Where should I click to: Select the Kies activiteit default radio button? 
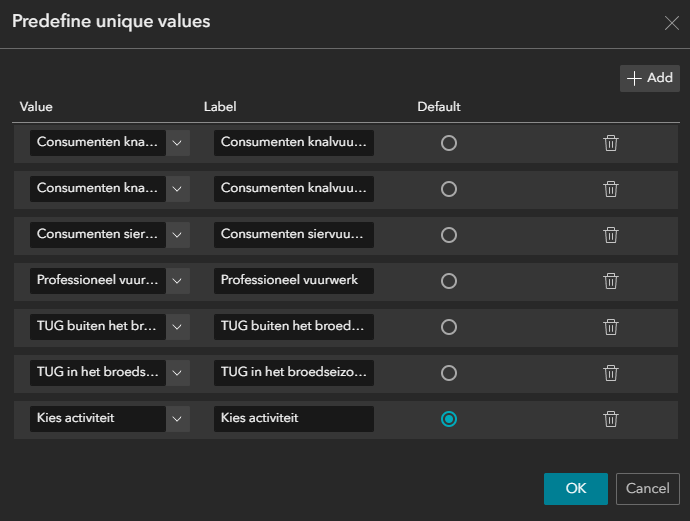point(449,419)
